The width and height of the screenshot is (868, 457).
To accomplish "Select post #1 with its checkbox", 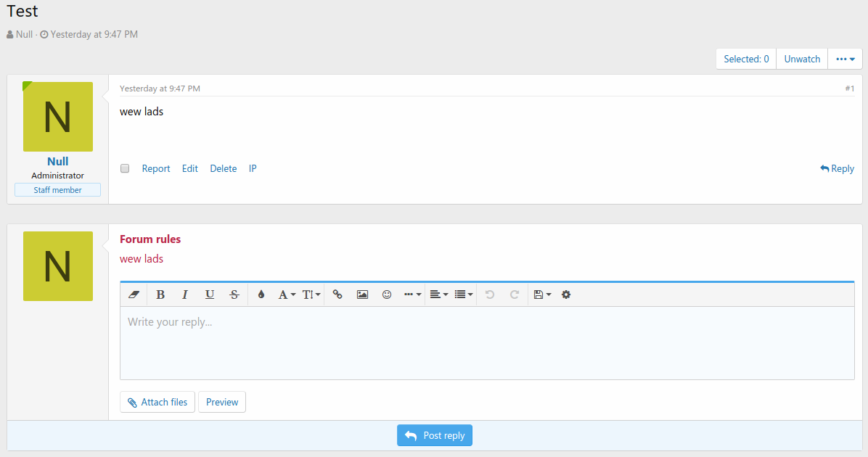I will [125, 168].
